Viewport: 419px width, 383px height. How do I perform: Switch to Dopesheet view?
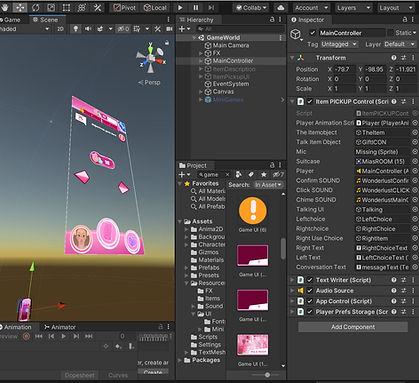point(79,375)
